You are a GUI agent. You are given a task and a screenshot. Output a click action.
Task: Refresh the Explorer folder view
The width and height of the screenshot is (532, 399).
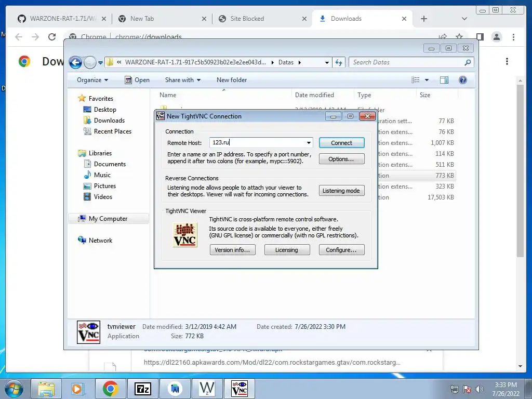(x=339, y=62)
